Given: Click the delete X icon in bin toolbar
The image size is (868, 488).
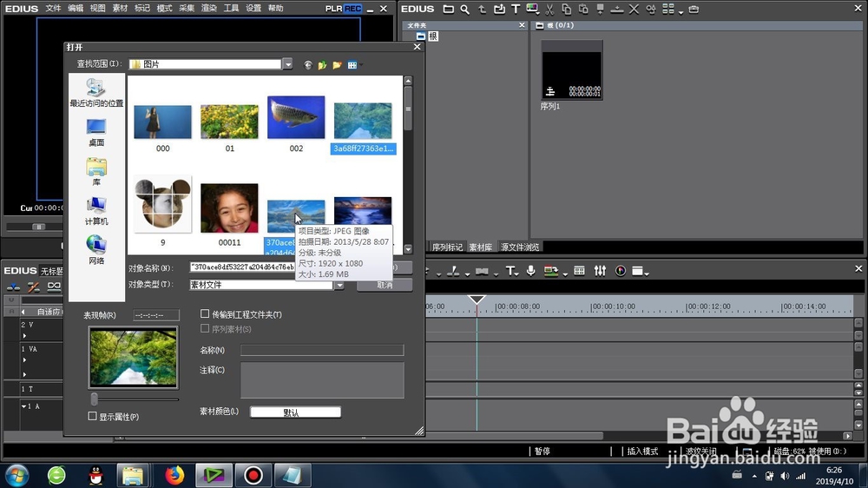Looking at the screenshot, I should pos(634,10).
